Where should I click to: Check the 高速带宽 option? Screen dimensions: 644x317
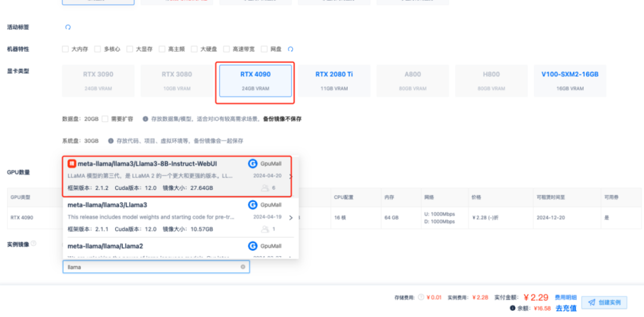tap(227, 49)
